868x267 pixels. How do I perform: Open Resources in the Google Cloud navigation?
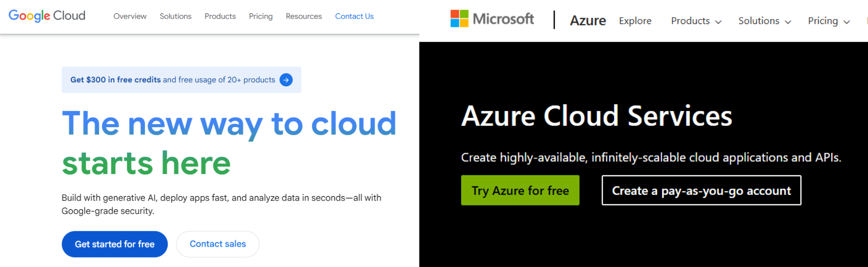304,16
